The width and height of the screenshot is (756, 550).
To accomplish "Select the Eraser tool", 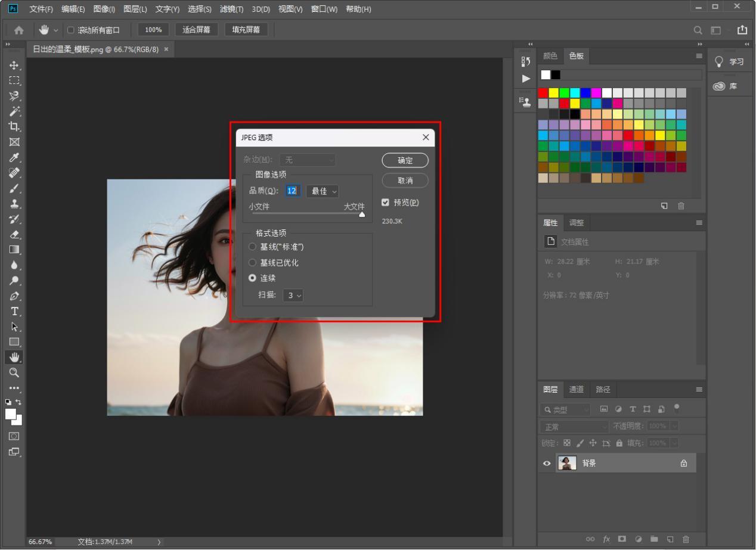I will [x=14, y=234].
